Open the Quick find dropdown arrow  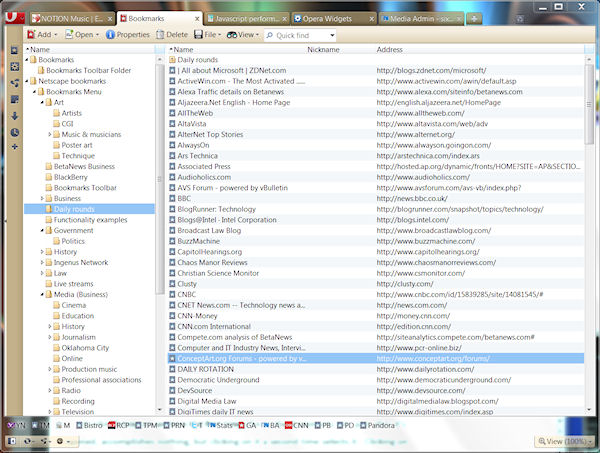point(332,36)
